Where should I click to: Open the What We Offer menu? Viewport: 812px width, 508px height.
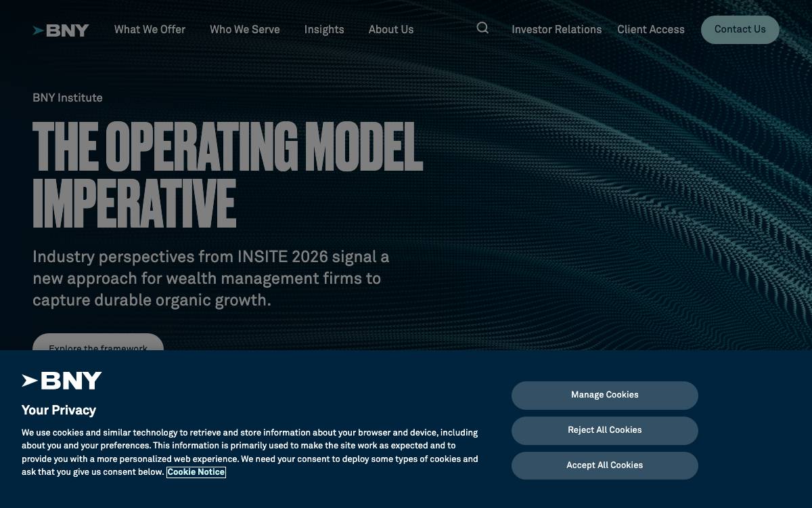click(x=150, y=30)
